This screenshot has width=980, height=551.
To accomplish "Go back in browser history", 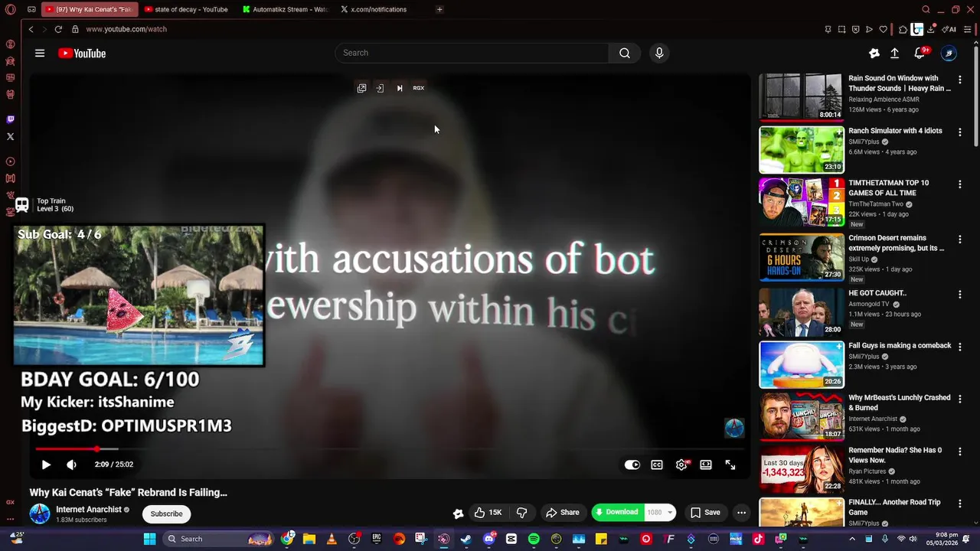I will coord(31,29).
